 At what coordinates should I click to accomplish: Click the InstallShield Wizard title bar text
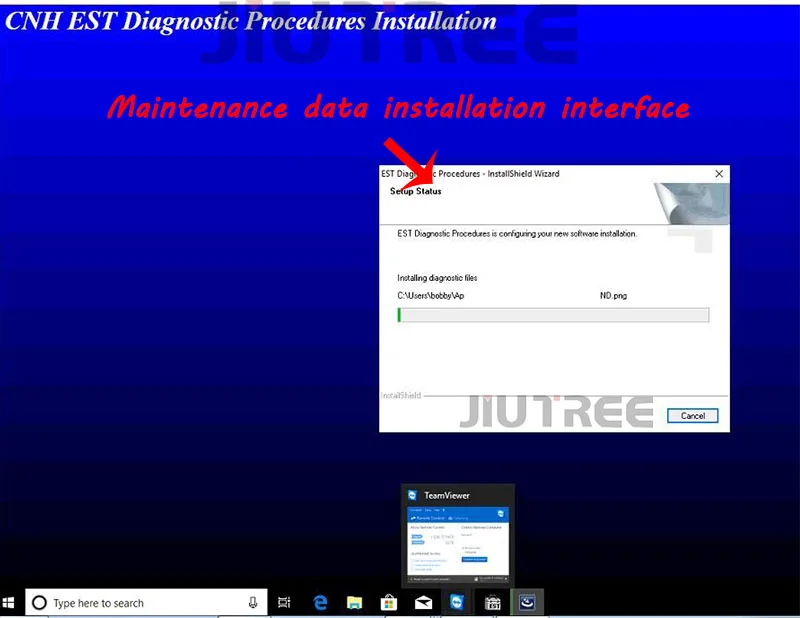tap(470, 174)
